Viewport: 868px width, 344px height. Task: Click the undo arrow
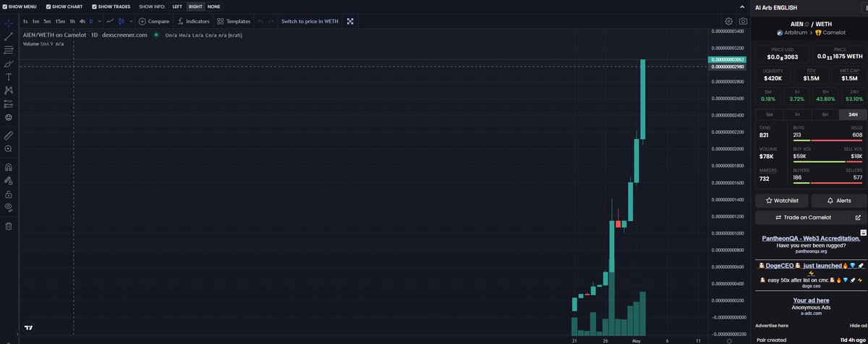pos(260,22)
